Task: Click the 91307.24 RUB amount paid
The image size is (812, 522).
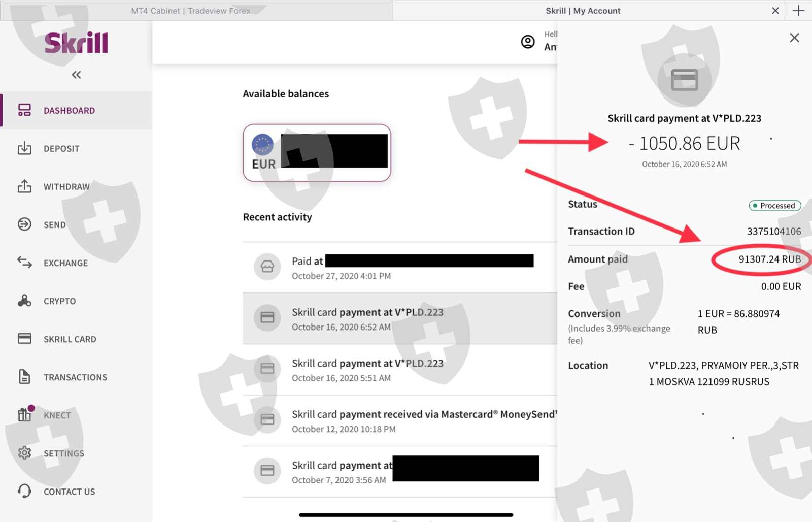Action: 770,259
